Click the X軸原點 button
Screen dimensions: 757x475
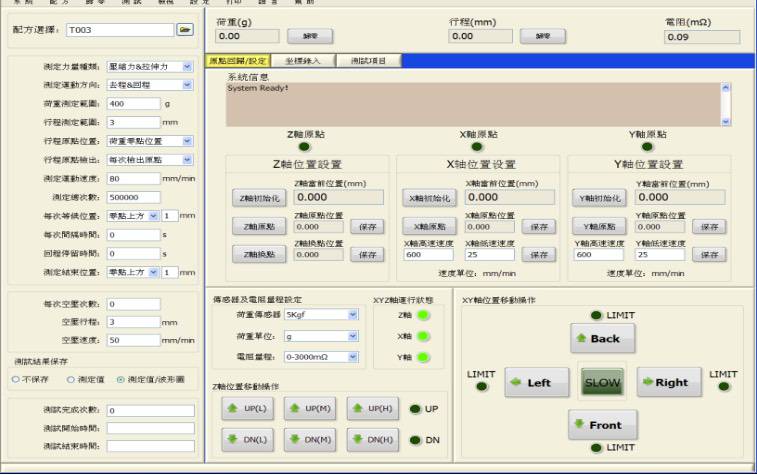coord(430,226)
